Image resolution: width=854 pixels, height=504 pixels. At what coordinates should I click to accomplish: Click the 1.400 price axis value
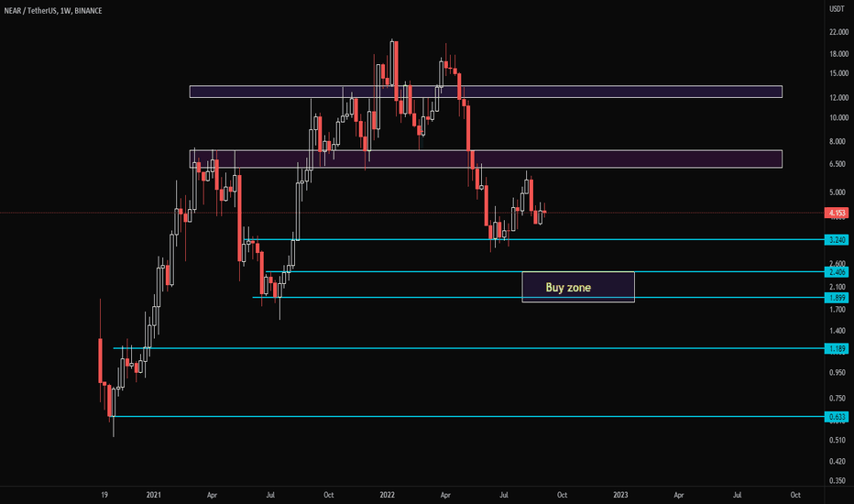point(838,332)
